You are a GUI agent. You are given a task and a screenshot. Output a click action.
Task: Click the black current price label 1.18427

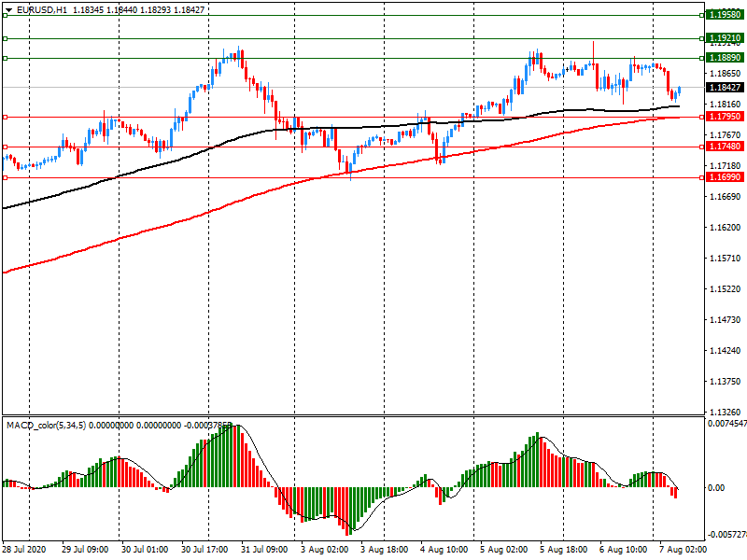pos(725,87)
